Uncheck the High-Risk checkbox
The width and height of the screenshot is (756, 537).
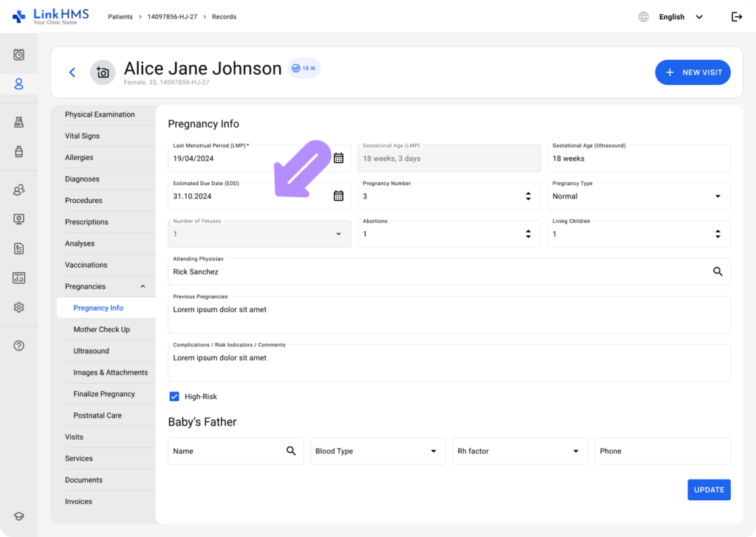[174, 397]
